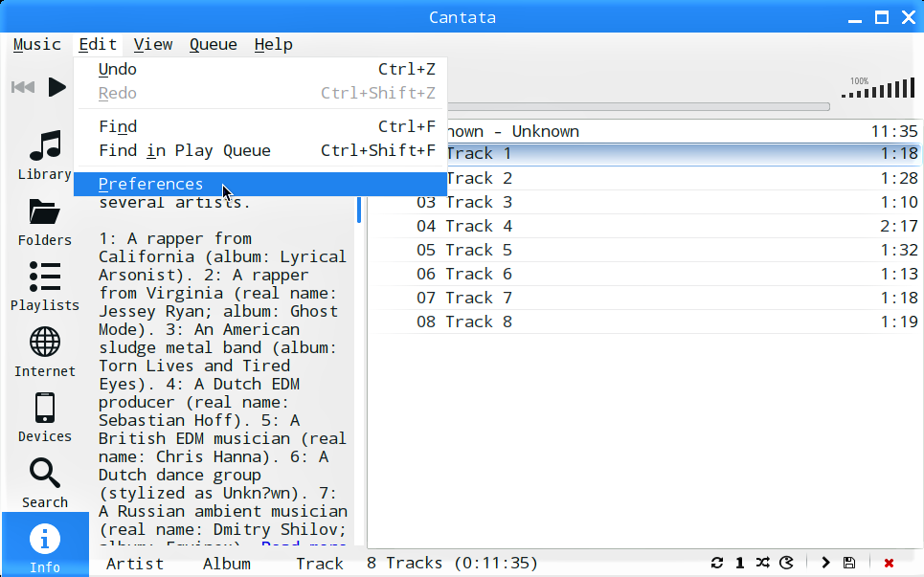Click the volume level indicator
Viewport: 924px width, 577px height.
pos(878,87)
